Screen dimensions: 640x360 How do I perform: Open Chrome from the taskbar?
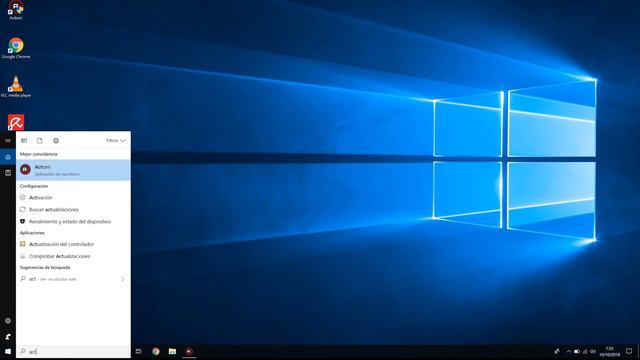[x=156, y=351]
